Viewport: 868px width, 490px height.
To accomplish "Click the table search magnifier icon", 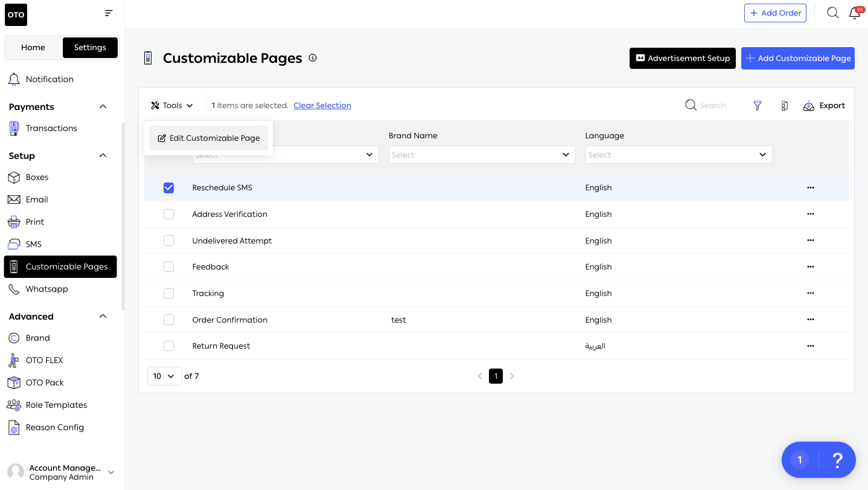I will point(691,105).
